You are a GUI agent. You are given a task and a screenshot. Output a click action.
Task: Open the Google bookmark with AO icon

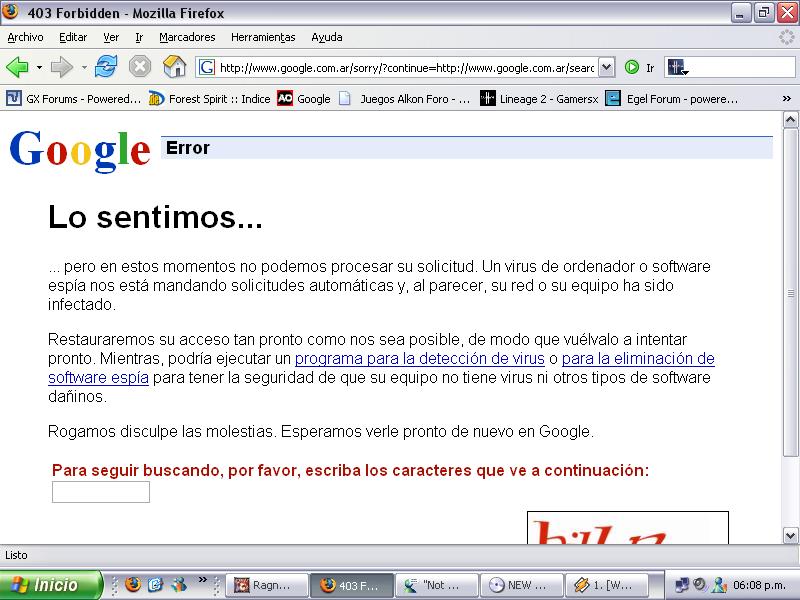click(304, 99)
